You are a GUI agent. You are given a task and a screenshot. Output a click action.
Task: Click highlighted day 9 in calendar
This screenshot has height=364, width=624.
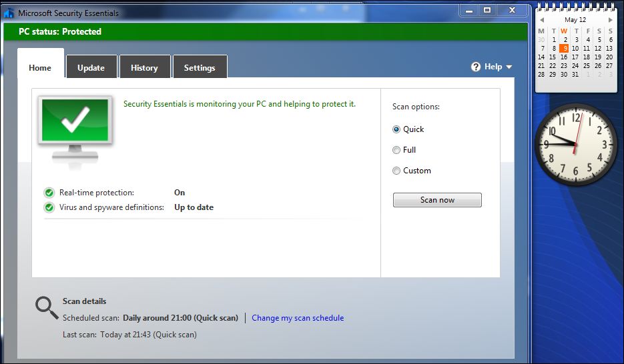click(x=564, y=49)
